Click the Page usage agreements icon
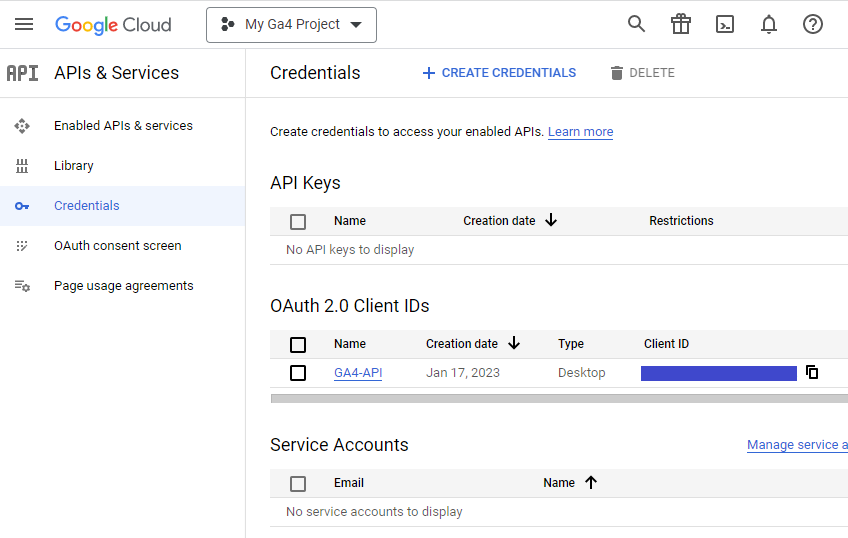 click(x=22, y=286)
